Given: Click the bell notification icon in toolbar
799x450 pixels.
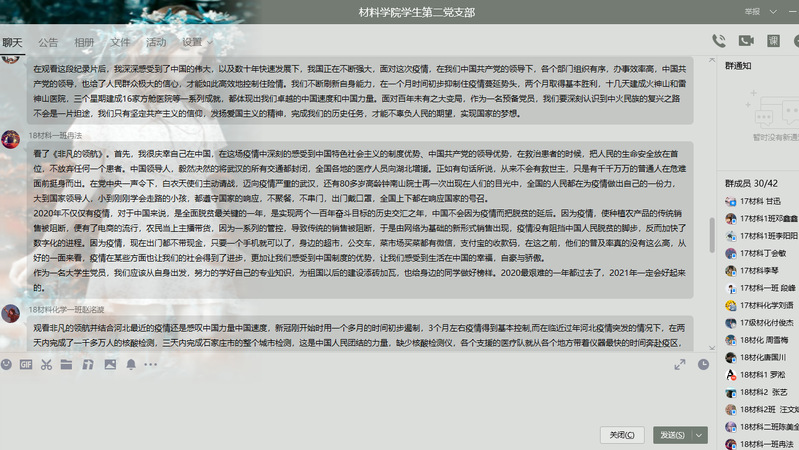Looking at the screenshot, I should coord(131,365).
